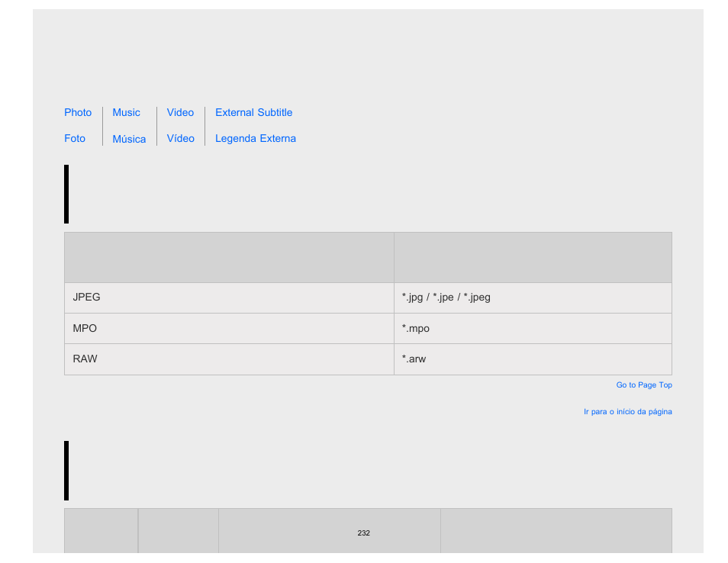Select the RAW table cell
Image resolution: width=728 pixels, height=563 pixels.
[230, 359]
